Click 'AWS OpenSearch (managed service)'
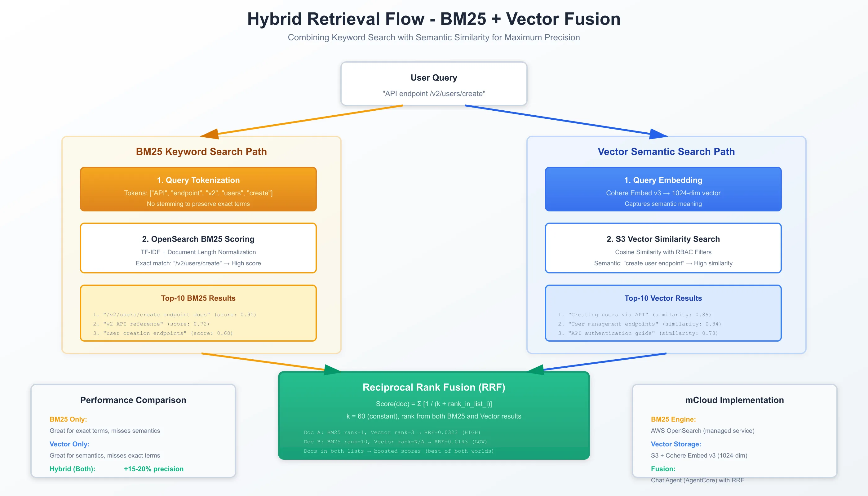 coord(702,431)
